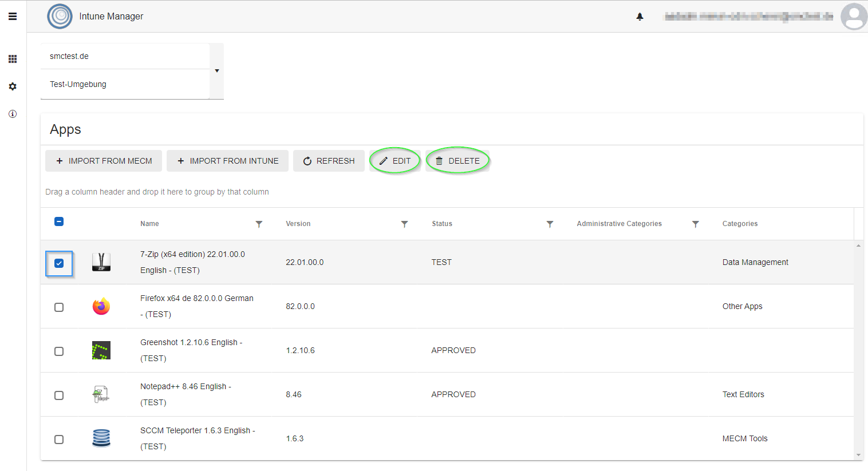Click the Other Apps category cell
868x471 pixels.
point(743,306)
